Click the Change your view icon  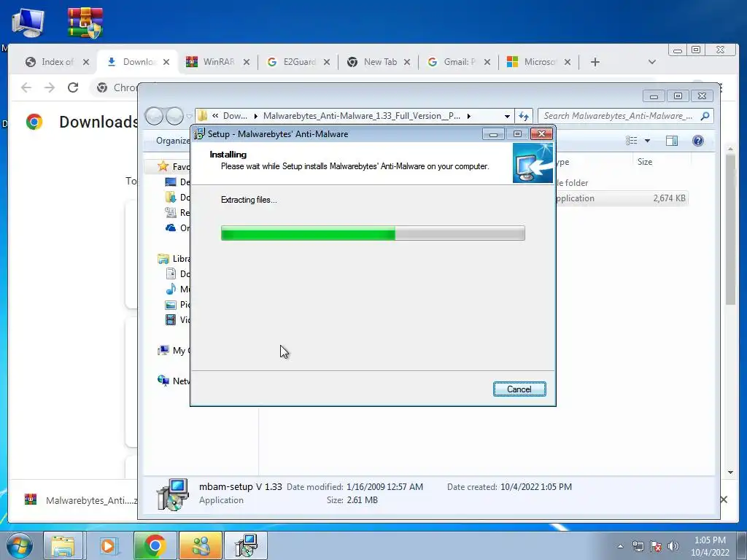coord(632,141)
